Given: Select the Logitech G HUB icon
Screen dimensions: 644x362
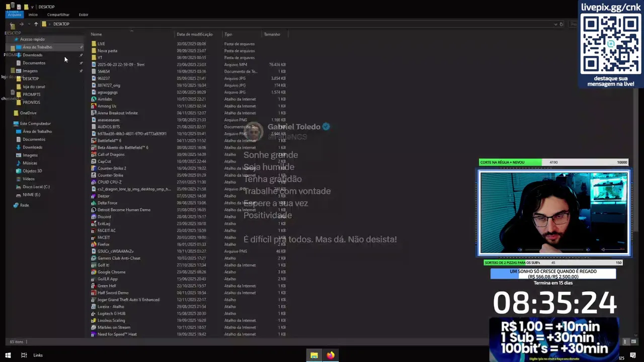Looking at the screenshot, I should (x=94, y=313).
